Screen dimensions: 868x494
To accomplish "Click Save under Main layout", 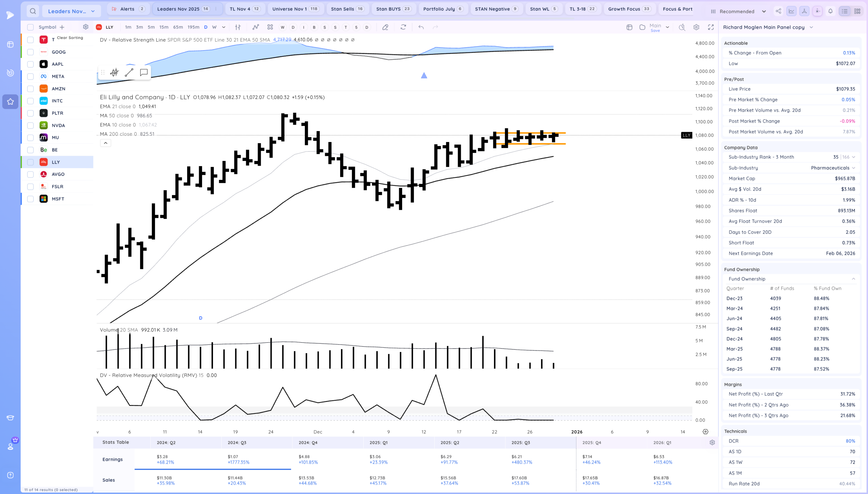I will click(655, 30).
